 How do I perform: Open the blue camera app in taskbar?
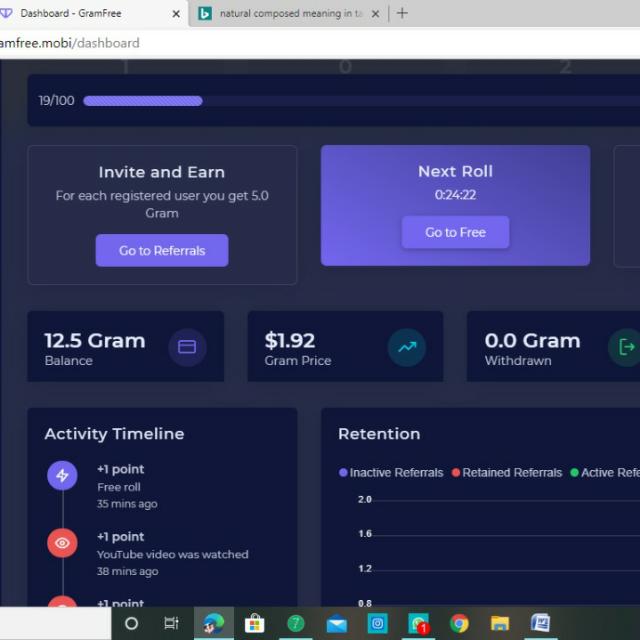click(378, 623)
